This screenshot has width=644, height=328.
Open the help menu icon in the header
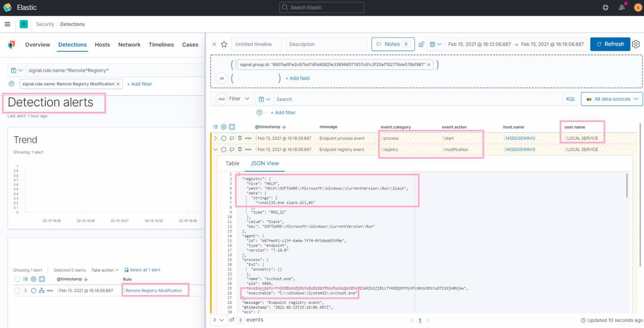[x=606, y=8]
